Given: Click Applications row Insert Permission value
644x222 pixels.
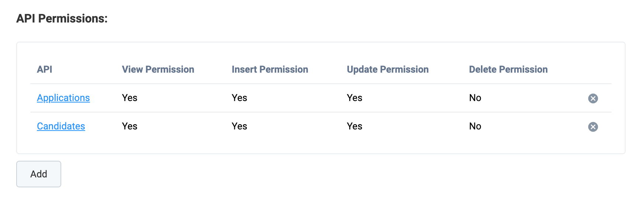Looking at the screenshot, I should pyautogui.click(x=239, y=98).
